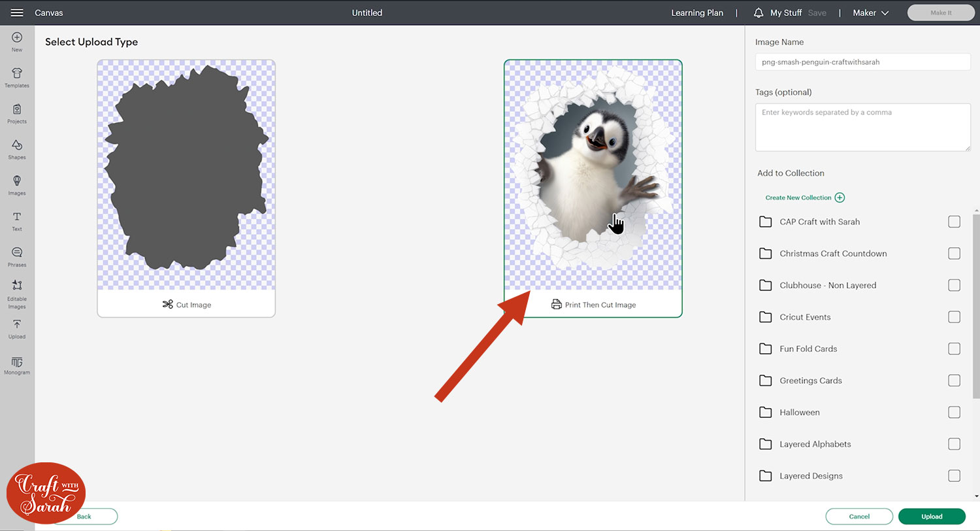This screenshot has height=531, width=980.
Task: Check the Layered Alphabets checkbox
Action: click(954, 444)
